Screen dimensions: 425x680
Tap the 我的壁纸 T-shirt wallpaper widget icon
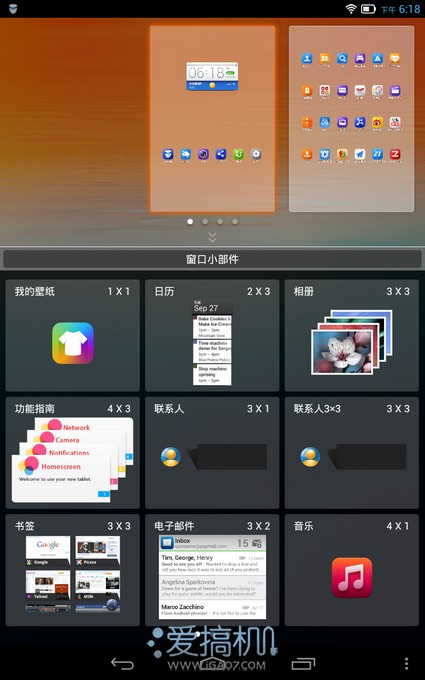(73, 343)
